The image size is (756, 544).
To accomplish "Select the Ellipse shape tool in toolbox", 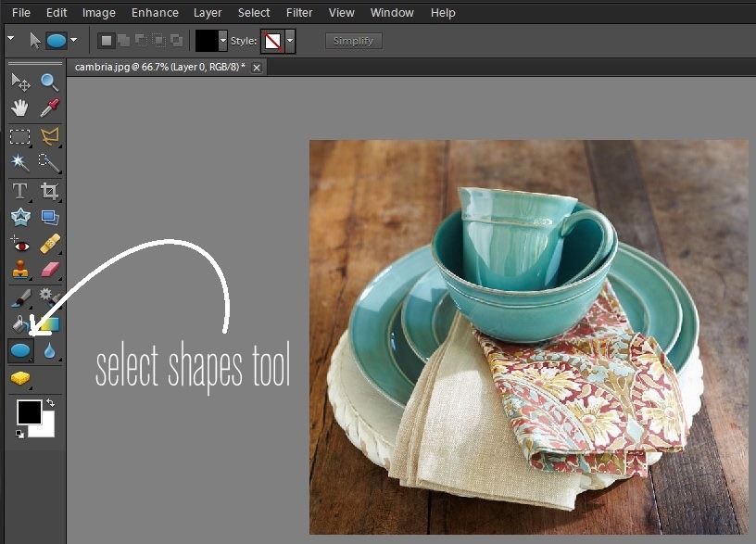I will [19, 351].
